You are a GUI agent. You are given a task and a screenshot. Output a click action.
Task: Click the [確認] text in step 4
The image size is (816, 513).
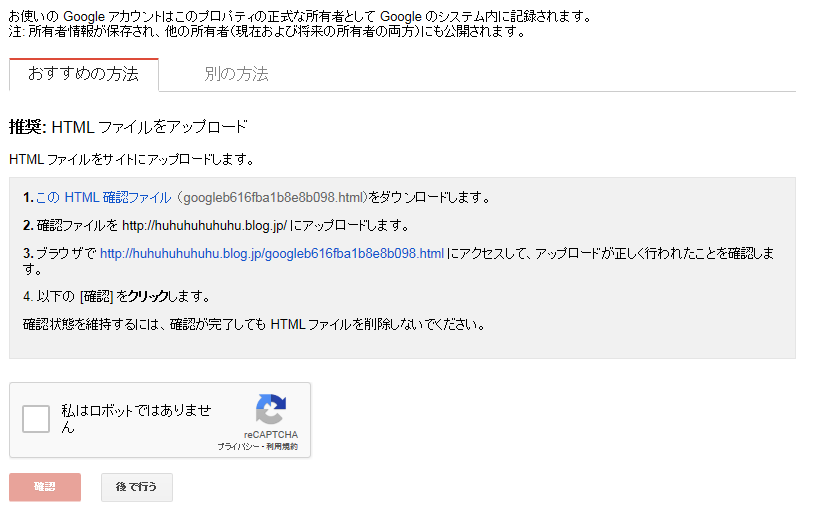tap(96, 297)
